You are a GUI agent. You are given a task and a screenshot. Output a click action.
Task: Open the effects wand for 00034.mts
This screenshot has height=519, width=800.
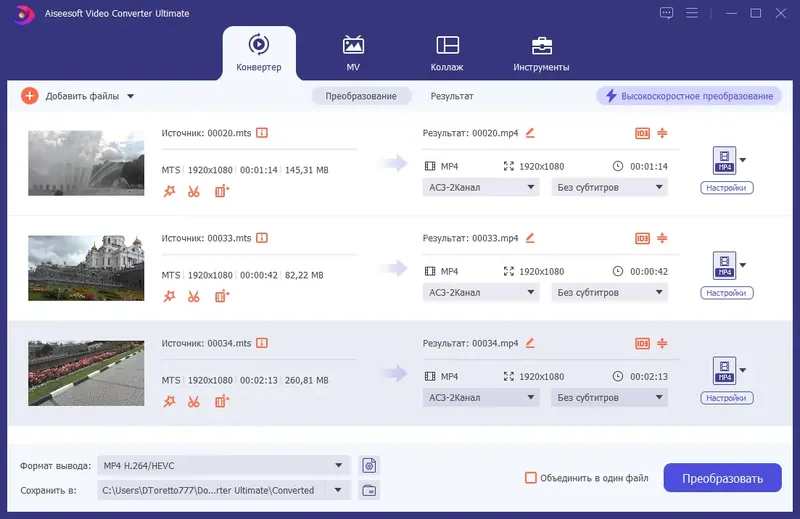(169, 402)
